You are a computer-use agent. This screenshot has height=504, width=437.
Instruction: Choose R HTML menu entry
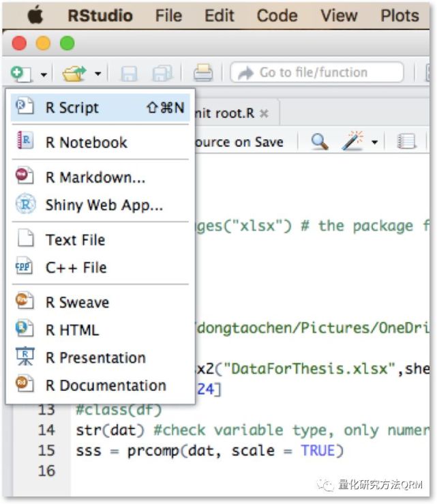click(x=100, y=330)
